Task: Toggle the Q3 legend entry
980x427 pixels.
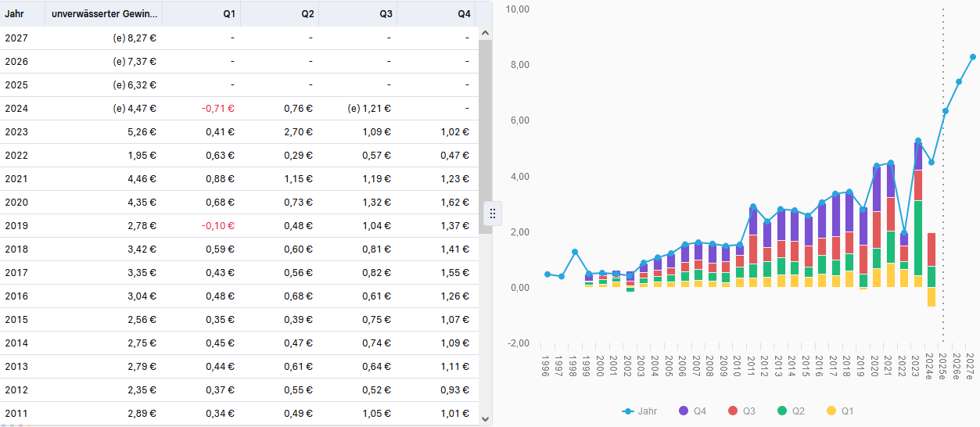Action: pyautogui.click(x=741, y=411)
